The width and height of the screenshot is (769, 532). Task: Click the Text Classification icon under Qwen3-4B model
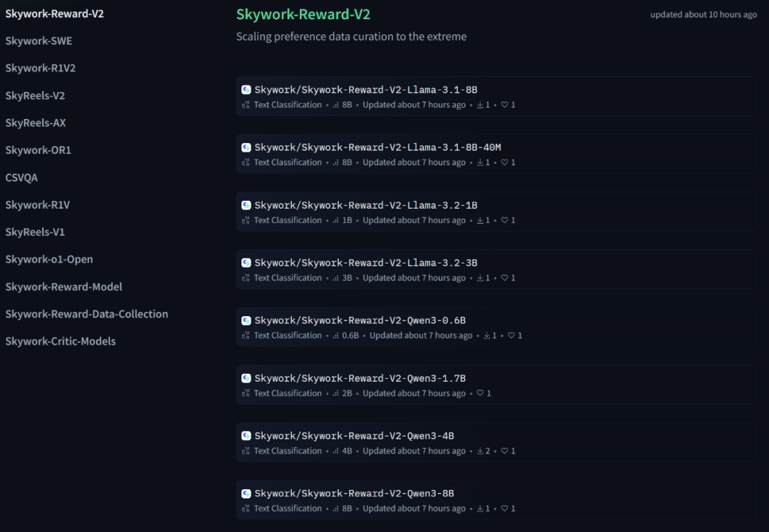pos(246,451)
